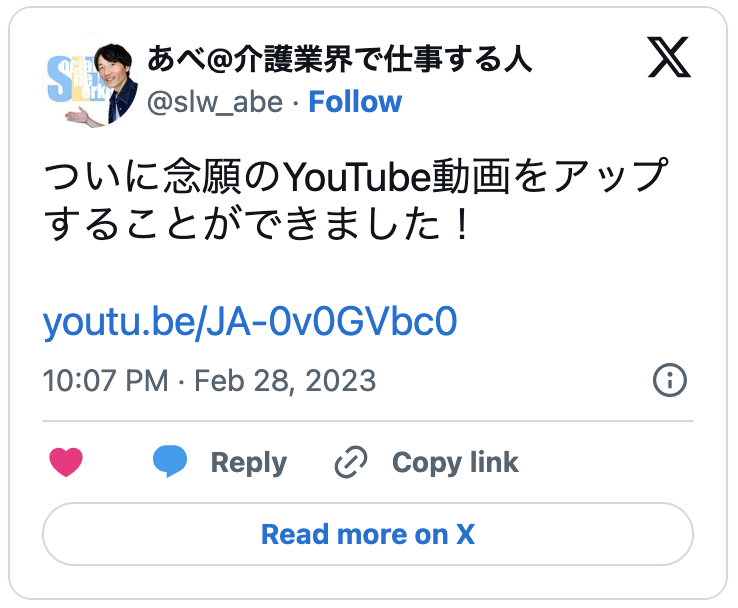738x608 pixels.
Task: Click the Feb 28, 2023 date text
Action: click(285, 381)
